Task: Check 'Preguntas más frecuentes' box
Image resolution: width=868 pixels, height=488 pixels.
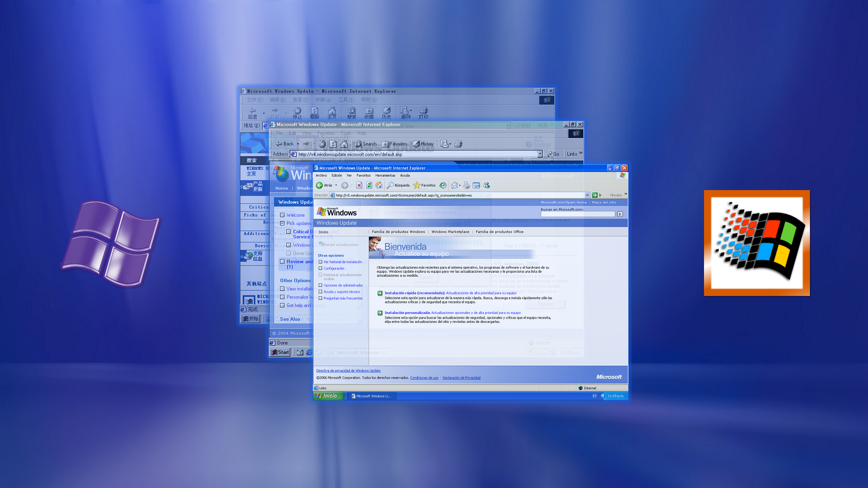Action: tap(320, 298)
